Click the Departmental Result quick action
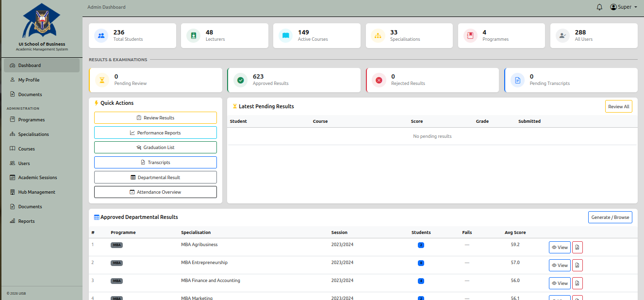The image size is (644, 300). click(155, 177)
